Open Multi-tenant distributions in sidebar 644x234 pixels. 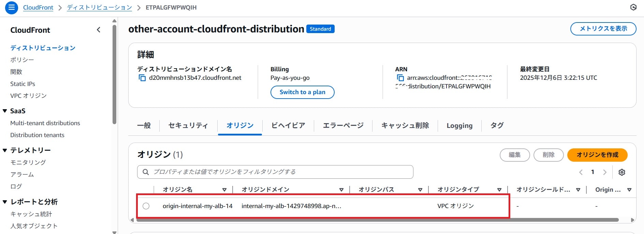(x=45, y=123)
